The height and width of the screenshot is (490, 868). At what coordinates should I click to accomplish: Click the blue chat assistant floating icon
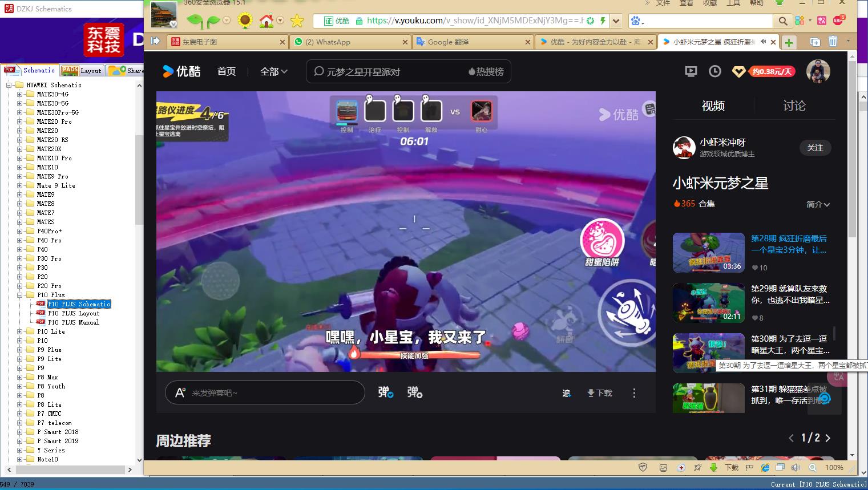[825, 398]
